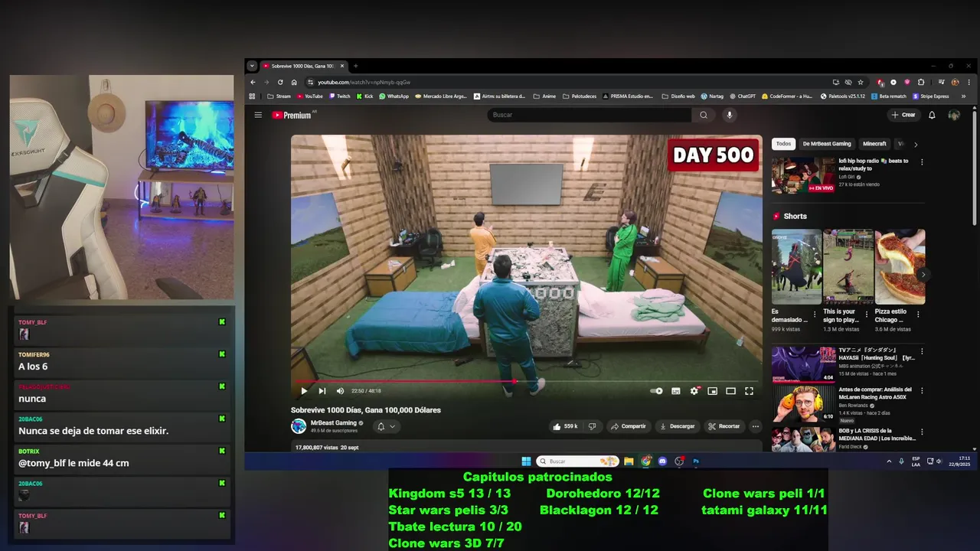Open the YouTube hamburger guide menu
Viewport: 980px width, 551px height.
point(258,115)
